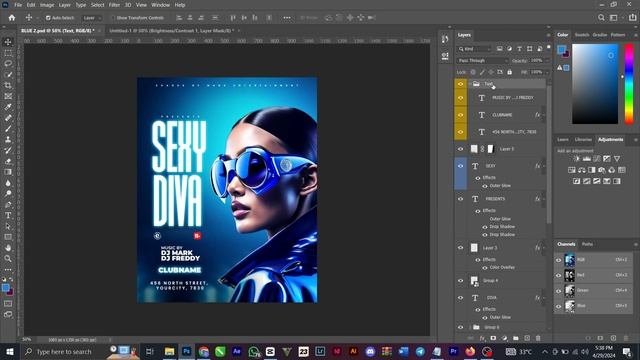Create new fill or adjustment layer icon
The width and height of the screenshot is (640, 360).
click(x=504, y=338)
